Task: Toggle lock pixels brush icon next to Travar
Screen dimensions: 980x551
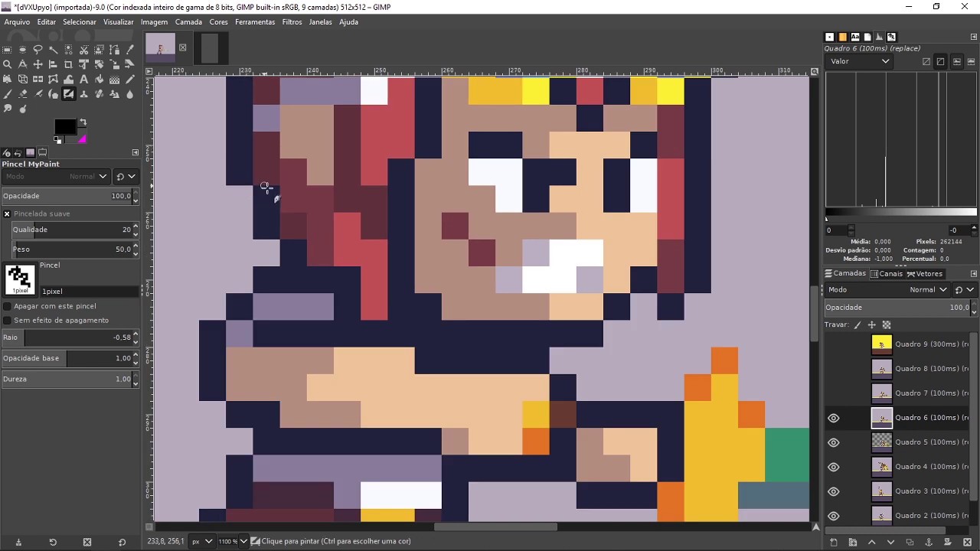Action: click(x=857, y=325)
